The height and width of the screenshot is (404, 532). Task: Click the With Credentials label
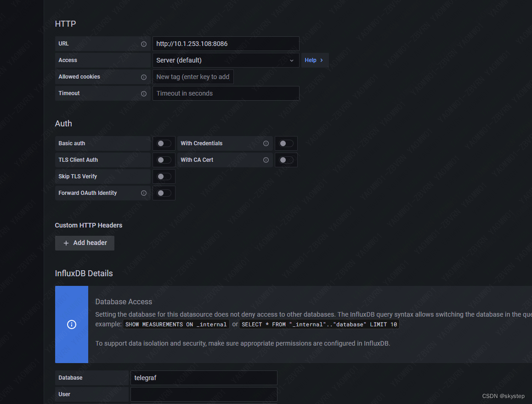click(202, 143)
